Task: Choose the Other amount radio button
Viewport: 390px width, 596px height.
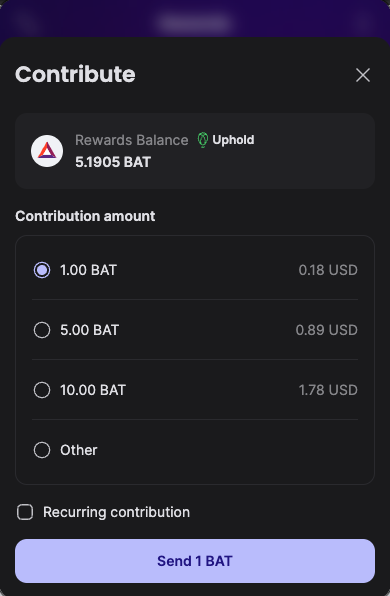Action: [42, 450]
